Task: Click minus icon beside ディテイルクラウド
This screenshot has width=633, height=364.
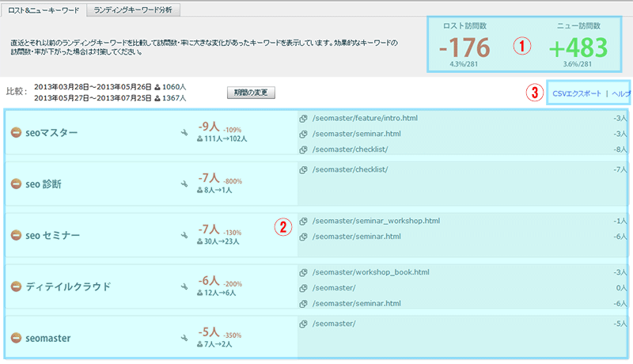Action: tap(16, 286)
